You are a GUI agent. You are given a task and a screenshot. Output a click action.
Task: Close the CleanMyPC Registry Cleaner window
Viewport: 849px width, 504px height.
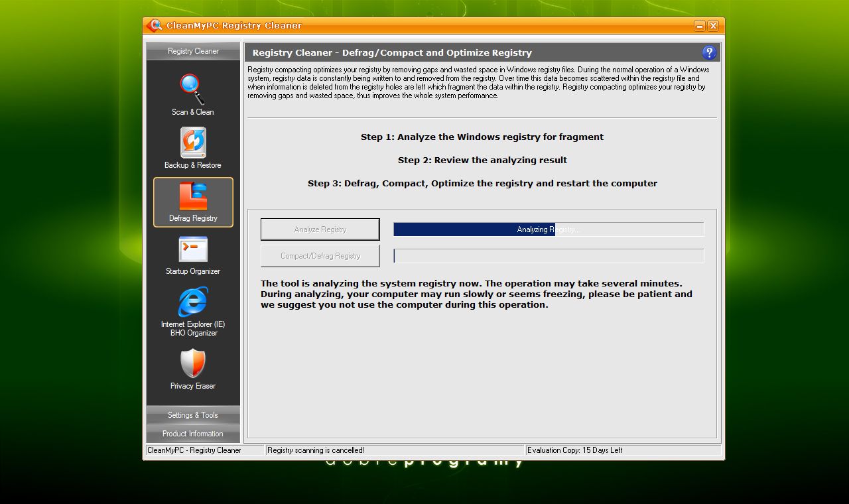713,26
